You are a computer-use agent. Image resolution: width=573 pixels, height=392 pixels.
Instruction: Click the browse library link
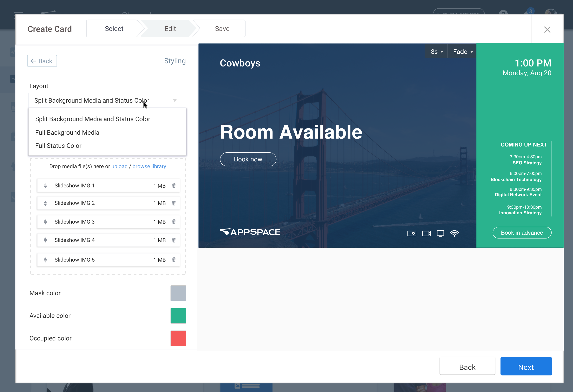click(149, 166)
